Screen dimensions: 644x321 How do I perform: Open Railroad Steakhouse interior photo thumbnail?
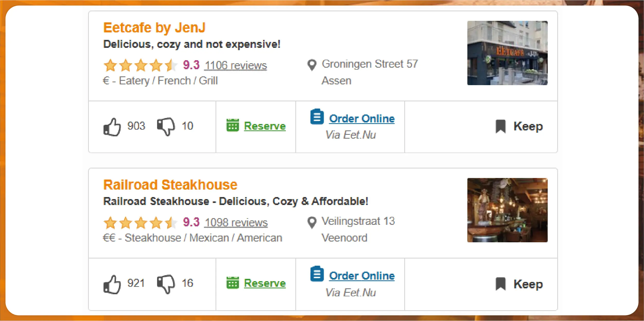507,210
